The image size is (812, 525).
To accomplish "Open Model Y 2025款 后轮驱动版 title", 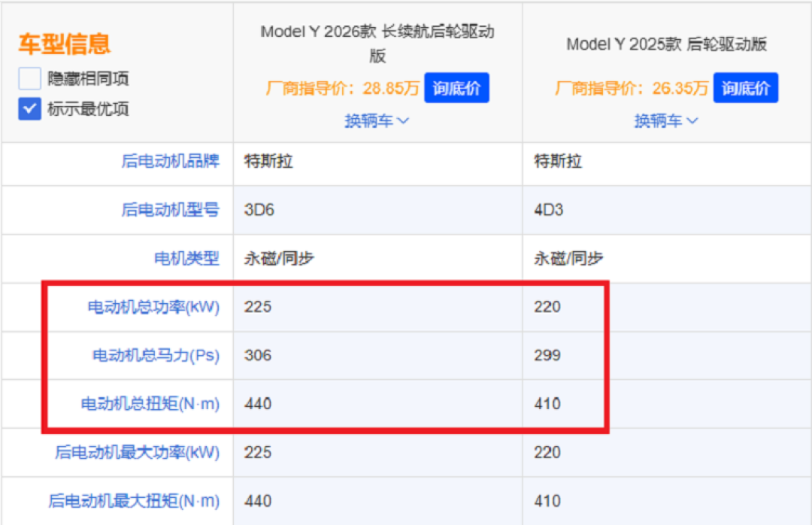I will [666, 44].
